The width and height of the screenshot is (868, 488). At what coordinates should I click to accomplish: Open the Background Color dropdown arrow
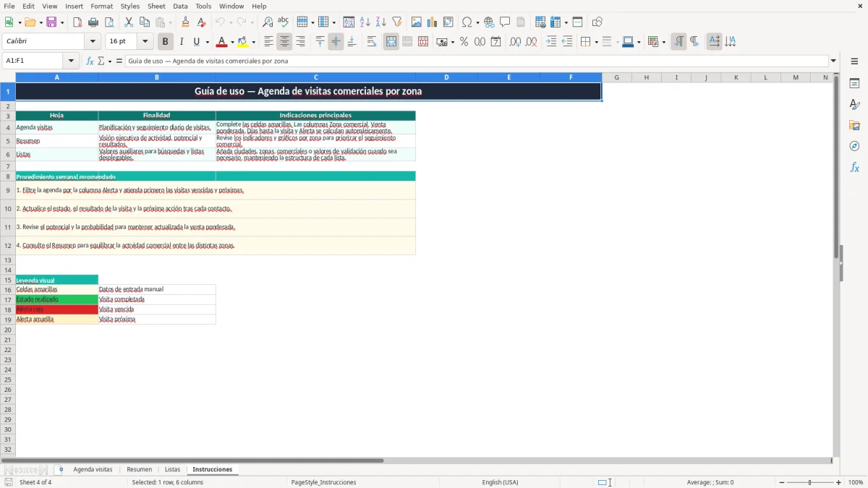click(253, 42)
